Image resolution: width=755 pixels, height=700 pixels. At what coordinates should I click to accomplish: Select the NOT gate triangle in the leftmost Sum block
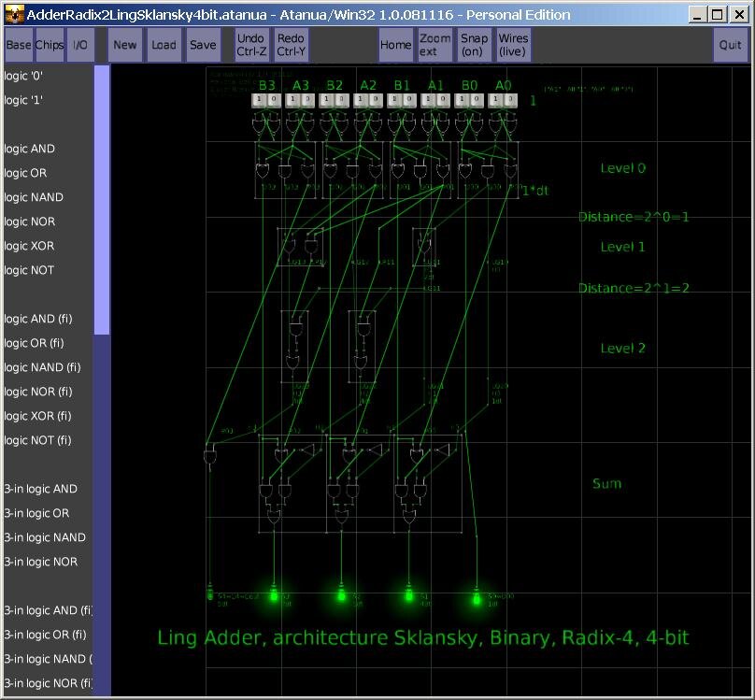307,450
